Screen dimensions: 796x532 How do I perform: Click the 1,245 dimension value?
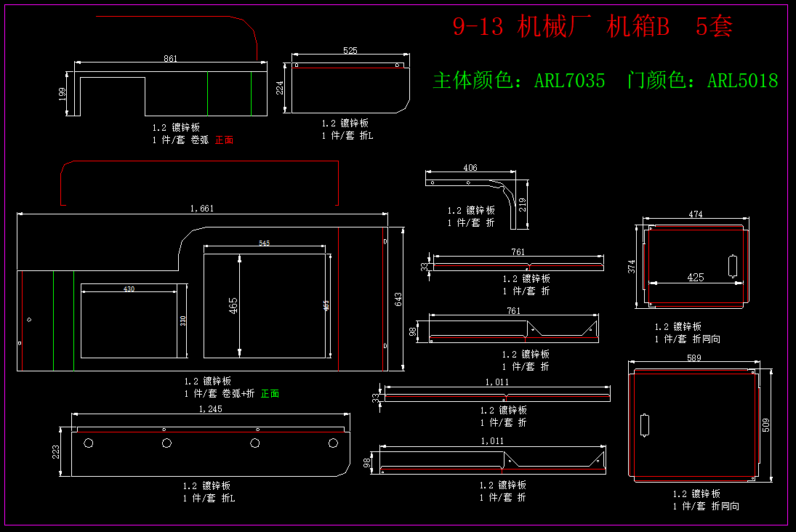point(210,409)
